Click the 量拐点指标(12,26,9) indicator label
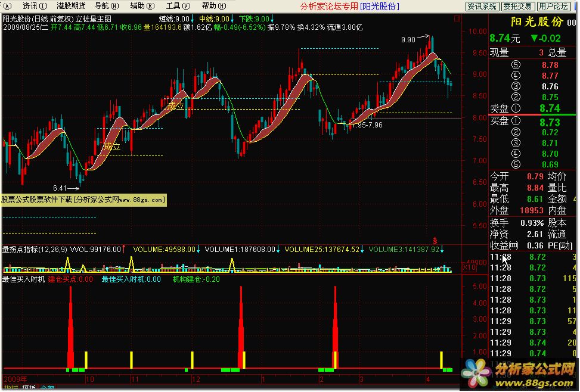580x392 pixels. tap(35, 250)
